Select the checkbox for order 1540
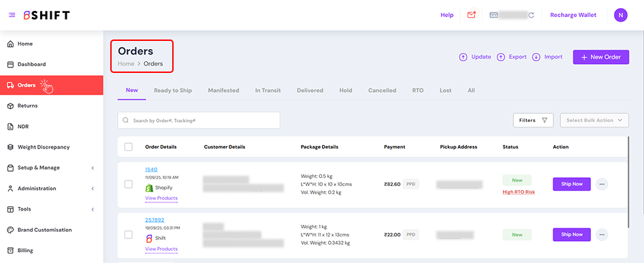 [x=129, y=184]
